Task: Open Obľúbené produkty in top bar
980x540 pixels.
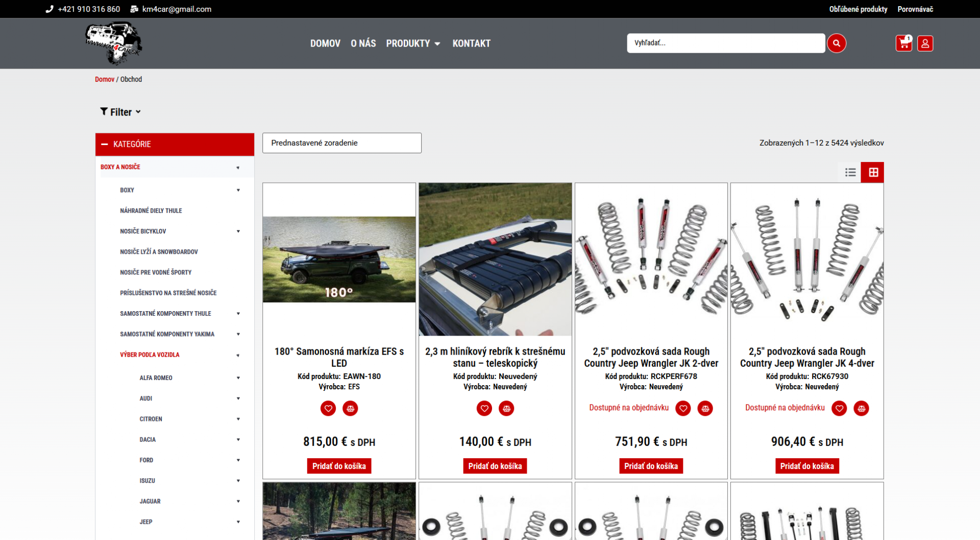Action: 858,9
